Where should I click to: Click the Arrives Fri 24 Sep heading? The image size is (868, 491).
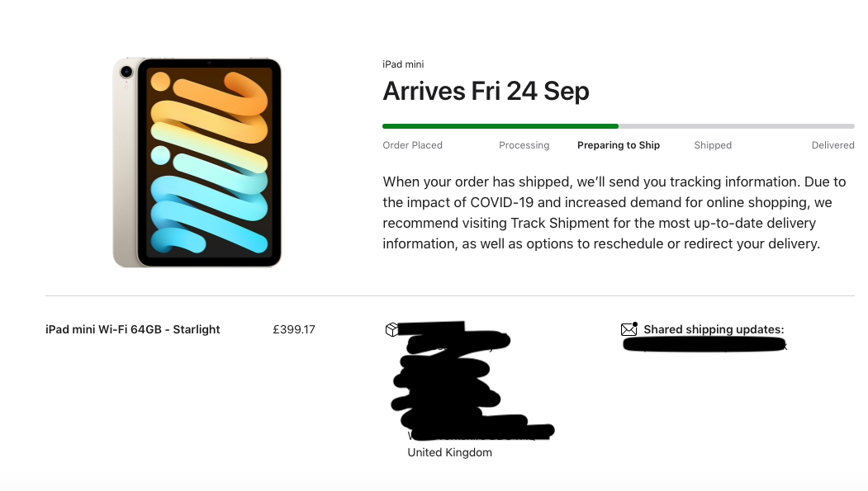point(486,92)
